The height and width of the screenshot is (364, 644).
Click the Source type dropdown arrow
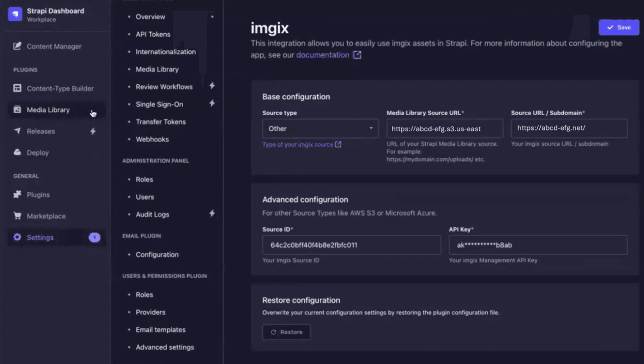(x=371, y=129)
